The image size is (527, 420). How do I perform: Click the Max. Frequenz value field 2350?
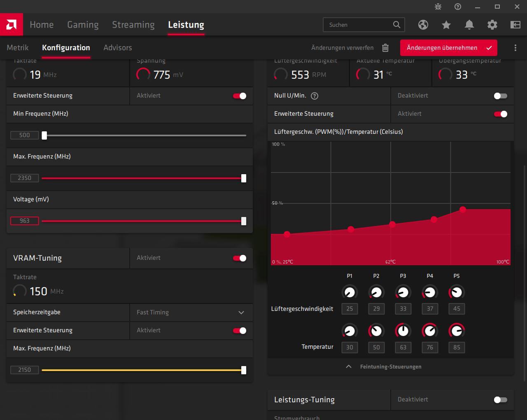click(25, 178)
